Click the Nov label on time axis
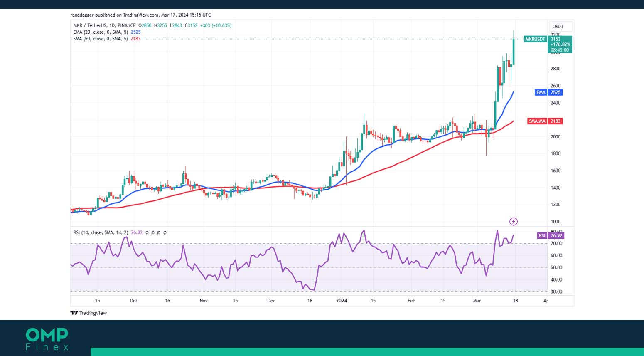Viewport: 644px width, 356px height. tap(204, 300)
